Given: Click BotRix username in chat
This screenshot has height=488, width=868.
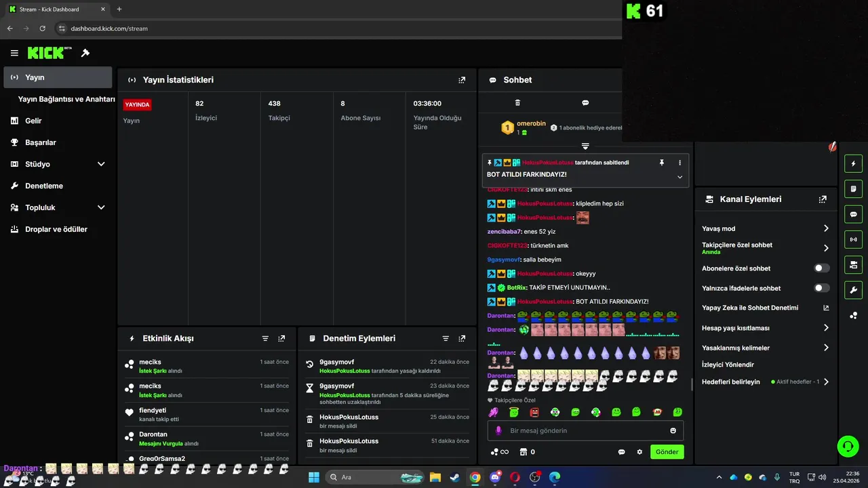Looking at the screenshot, I should tap(517, 287).
